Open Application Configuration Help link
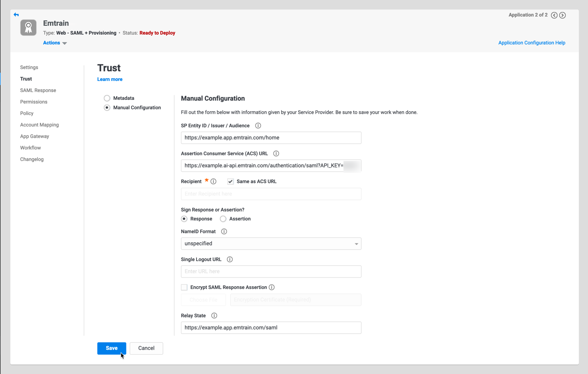The width and height of the screenshot is (588, 374). click(x=531, y=43)
